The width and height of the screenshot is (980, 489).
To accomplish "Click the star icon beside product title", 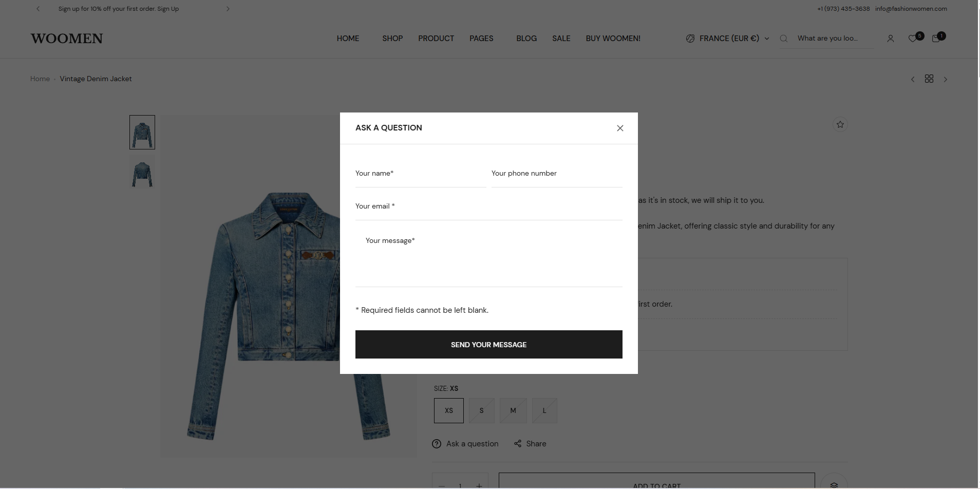I will [840, 124].
